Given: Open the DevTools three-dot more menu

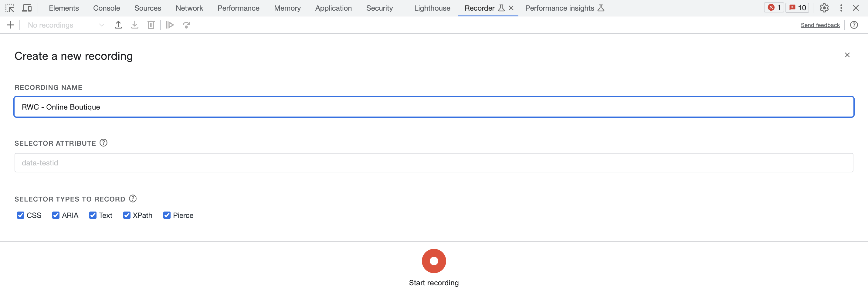Looking at the screenshot, I should (841, 8).
